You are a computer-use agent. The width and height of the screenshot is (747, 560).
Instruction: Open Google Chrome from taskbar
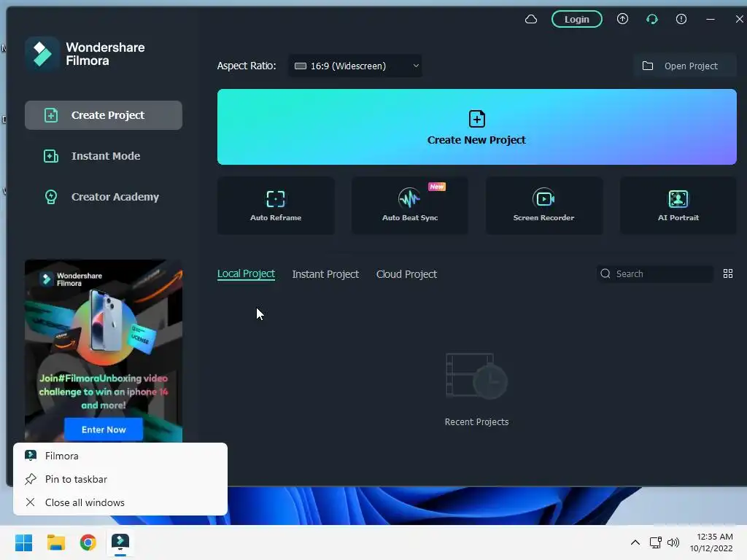tap(88, 542)
